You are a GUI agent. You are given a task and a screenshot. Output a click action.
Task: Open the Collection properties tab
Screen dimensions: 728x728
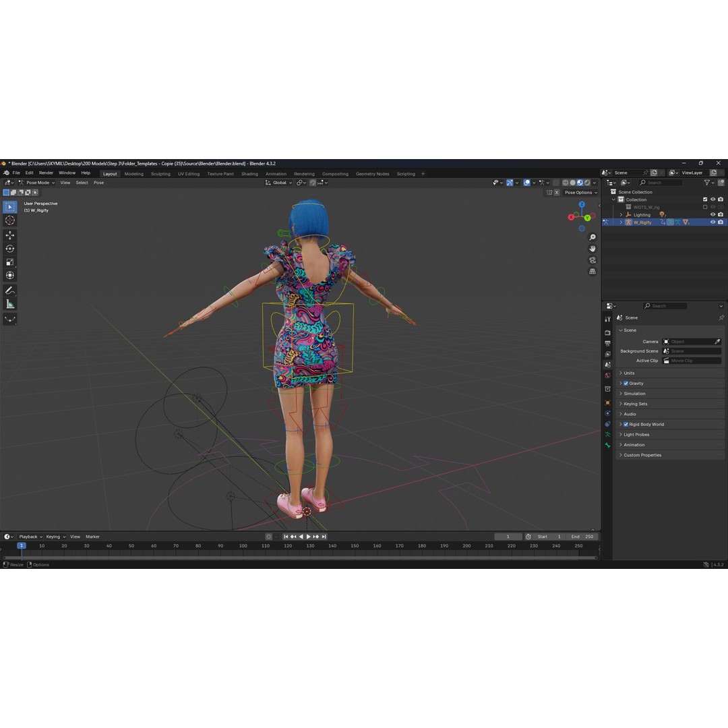[x=607, y=389]
